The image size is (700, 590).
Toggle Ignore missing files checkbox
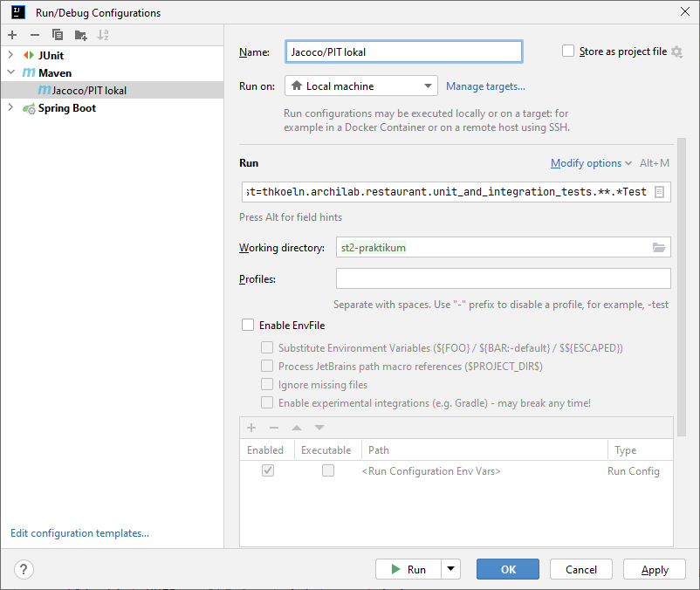tap(267, 384)
